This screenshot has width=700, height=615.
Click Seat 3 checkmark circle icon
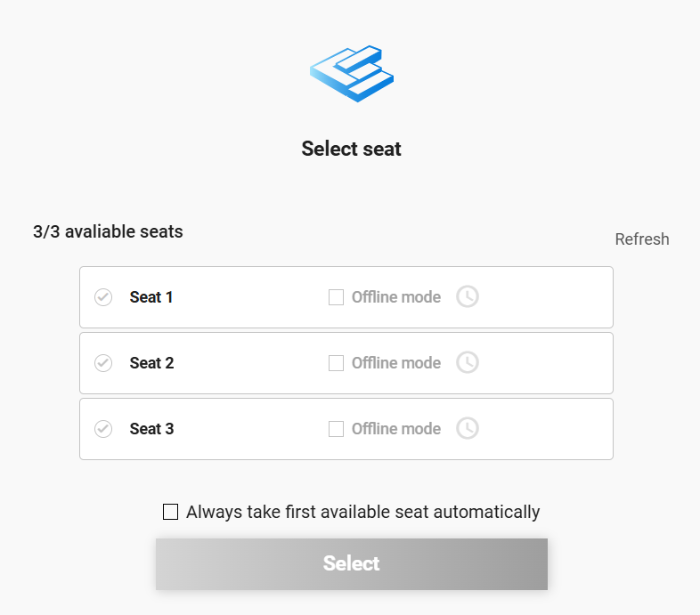[103, 429]
